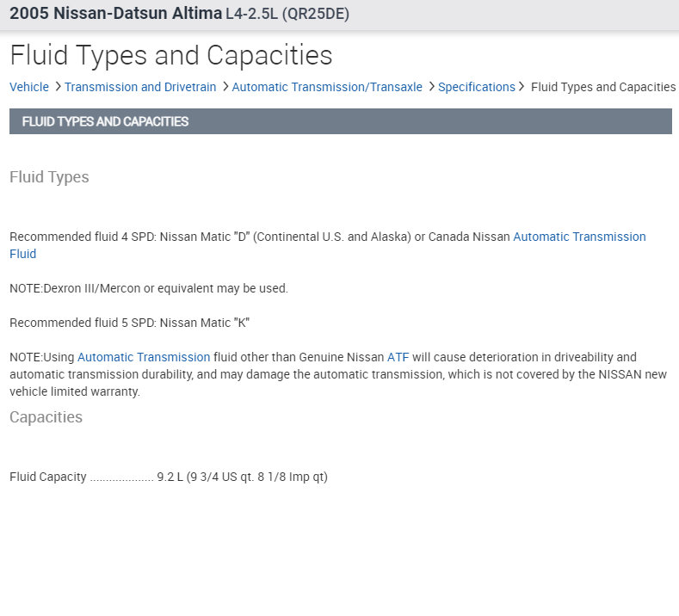
Task: Click the chevron right after Vehicle
Action: 58,87
